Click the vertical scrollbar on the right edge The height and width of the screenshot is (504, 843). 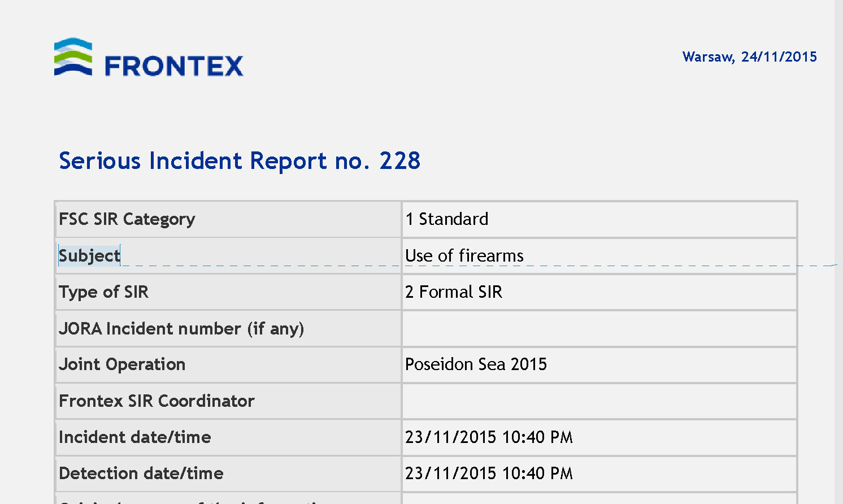[x=838, y=252]
